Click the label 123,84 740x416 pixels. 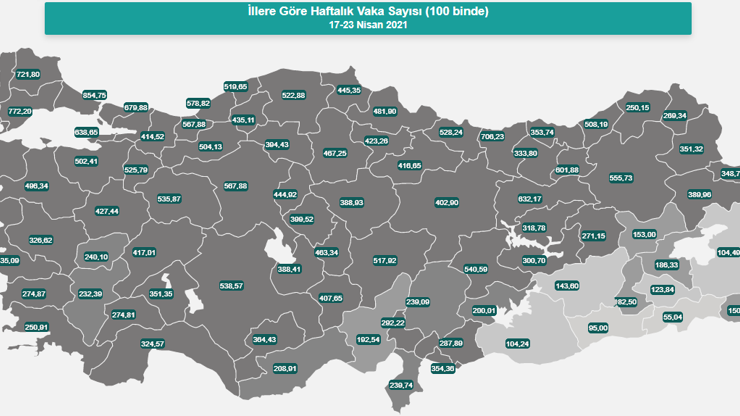(662, 290)
